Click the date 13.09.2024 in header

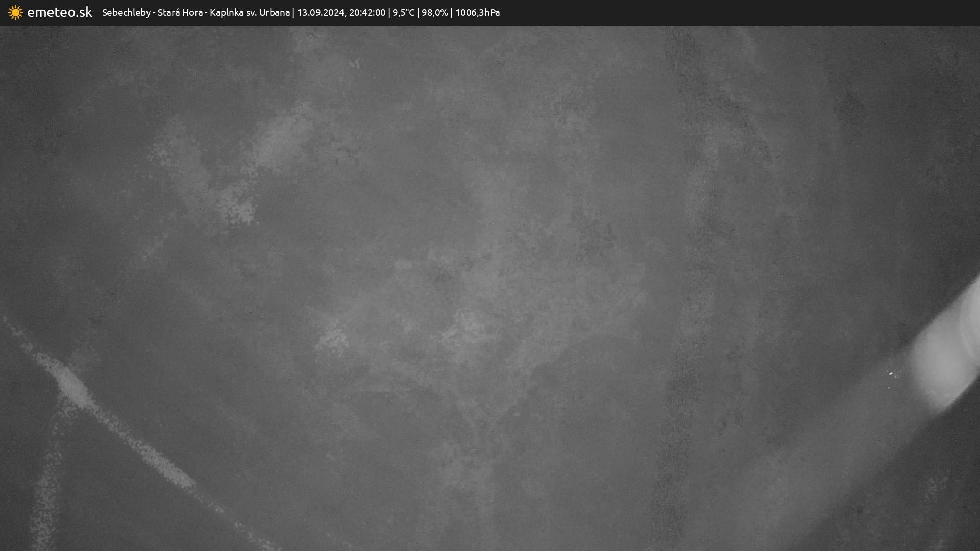click(x=321, y=12)
